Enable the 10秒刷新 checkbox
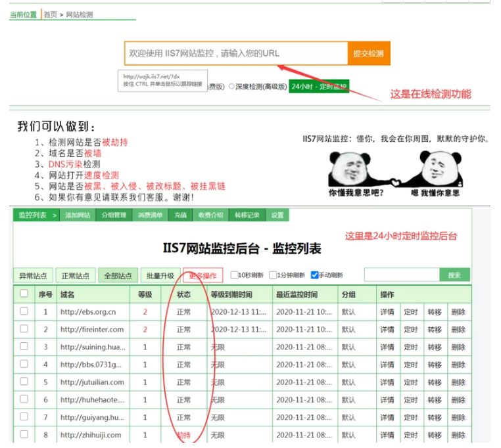The height and width of the screenshot is (448, 501). point(234,275)
